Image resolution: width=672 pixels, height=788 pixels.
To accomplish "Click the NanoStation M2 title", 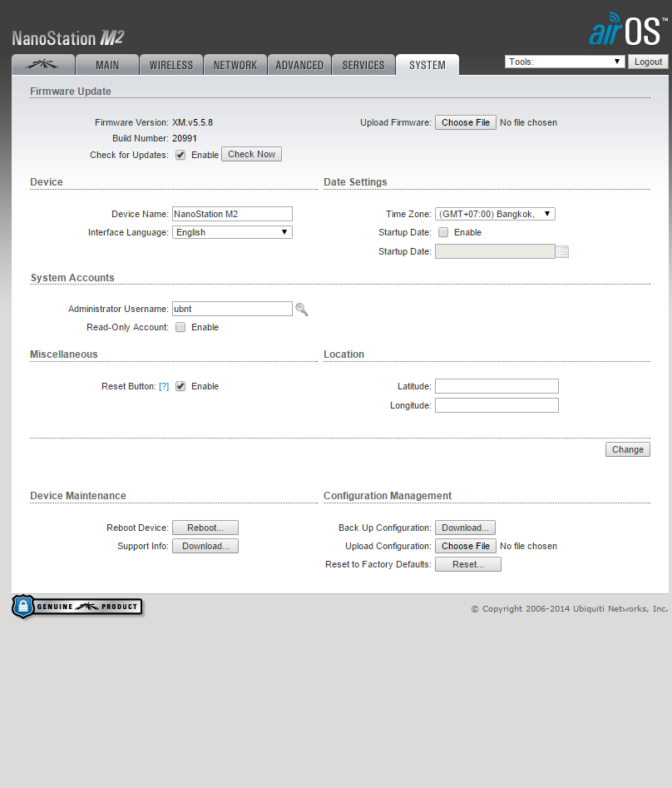I will (x=68, y=38).
